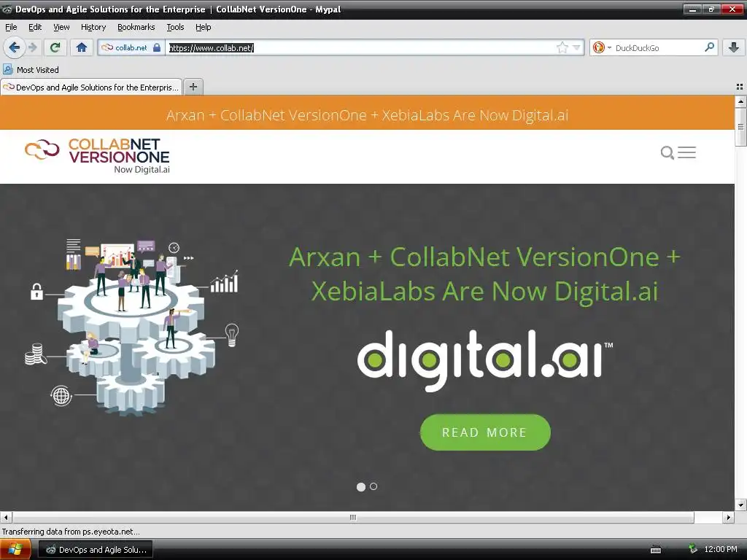747x560 pixels.
Task: Minimize the Mypal browser window
Action: tap(692, 9)
